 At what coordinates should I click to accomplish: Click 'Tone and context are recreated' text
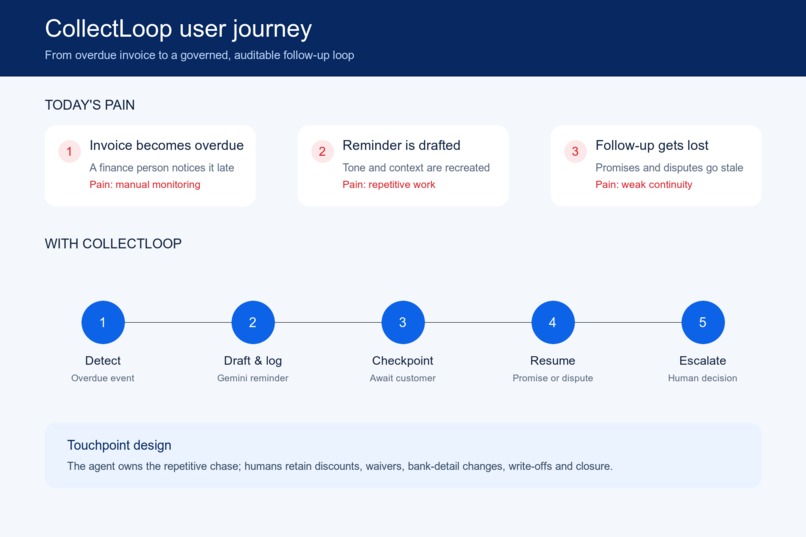(x=416, y=168)
